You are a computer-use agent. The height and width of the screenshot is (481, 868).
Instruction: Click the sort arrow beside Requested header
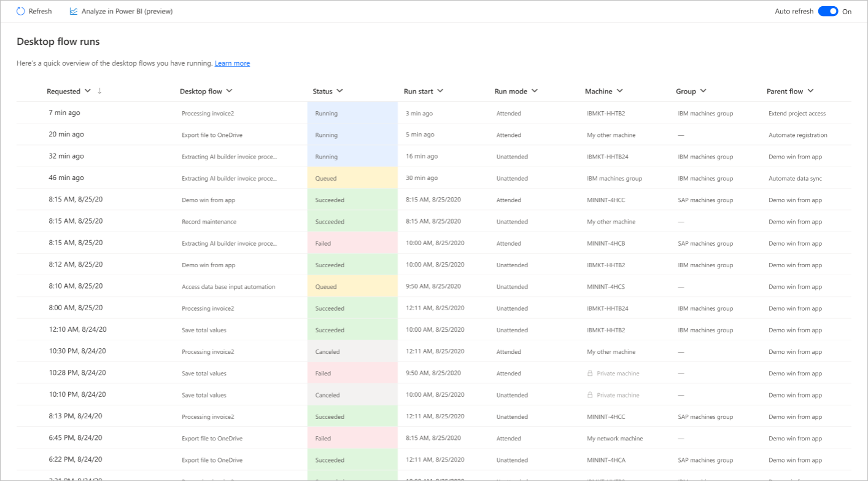99,91
